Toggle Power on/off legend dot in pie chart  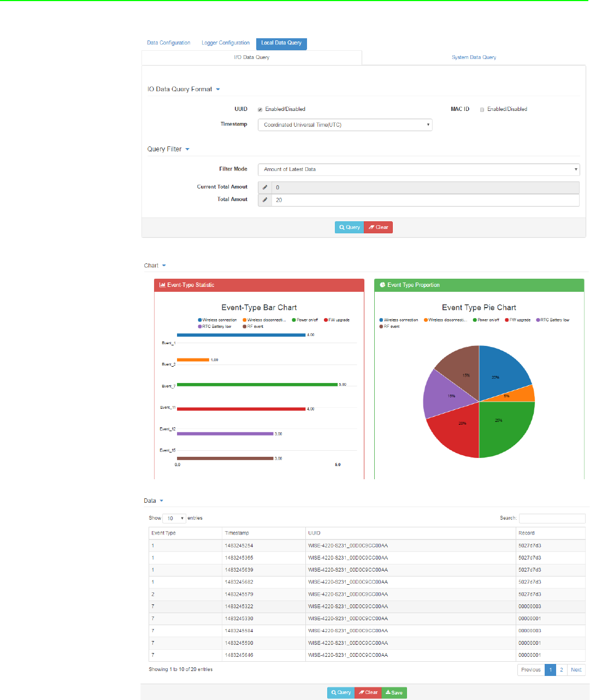pos(475,320)
